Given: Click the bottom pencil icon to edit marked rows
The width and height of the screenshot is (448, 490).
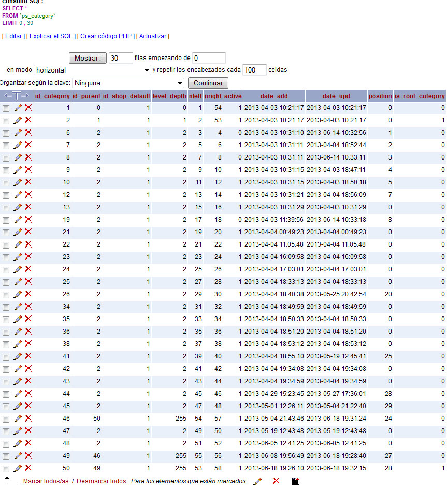Looking at the screenshot, I should coord(258,481).
